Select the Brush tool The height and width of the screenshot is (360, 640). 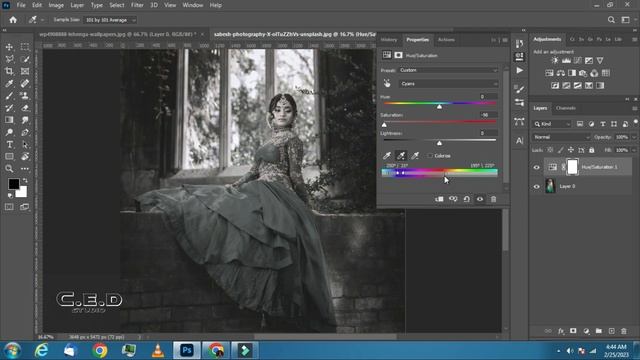9,96
